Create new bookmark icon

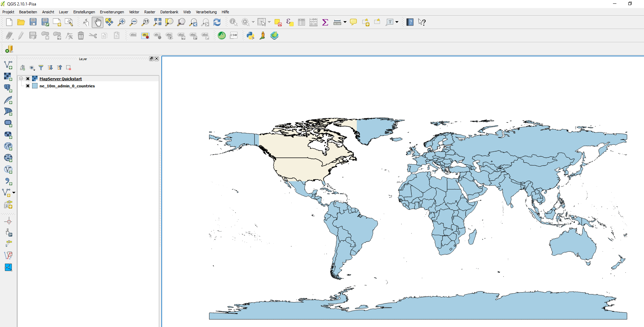366,22
